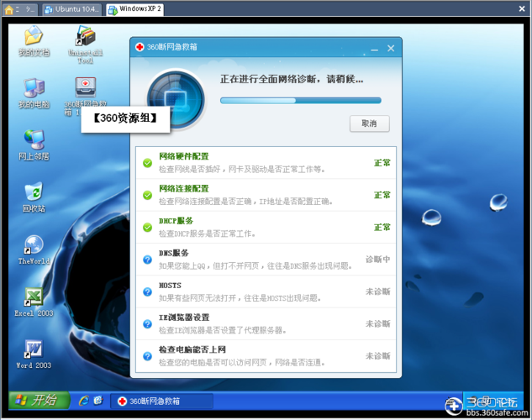Click the 取消 cancel button
This screenshot has width=532, height=420.
[369, 123]
